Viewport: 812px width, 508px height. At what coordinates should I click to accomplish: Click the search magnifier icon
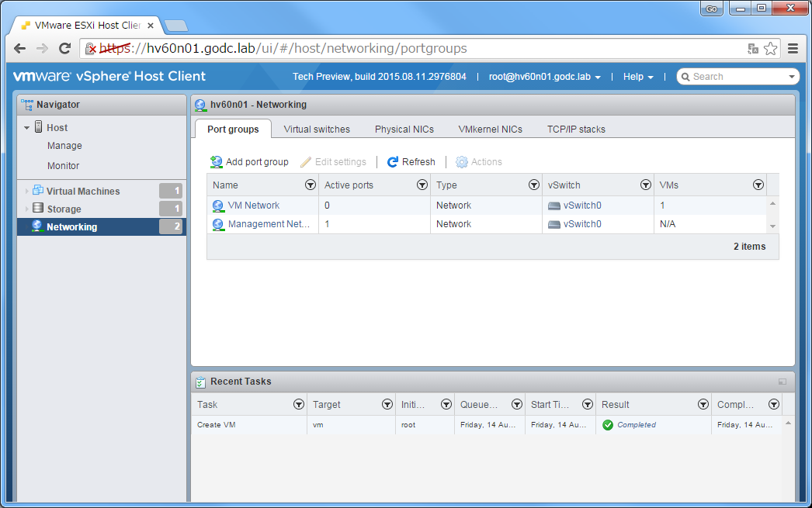[685, 77]
